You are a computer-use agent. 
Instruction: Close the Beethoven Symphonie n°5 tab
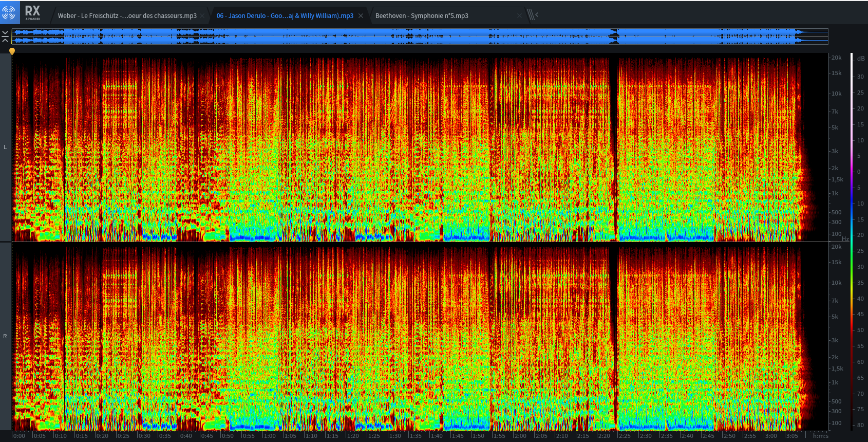click(x=519, y=16)
